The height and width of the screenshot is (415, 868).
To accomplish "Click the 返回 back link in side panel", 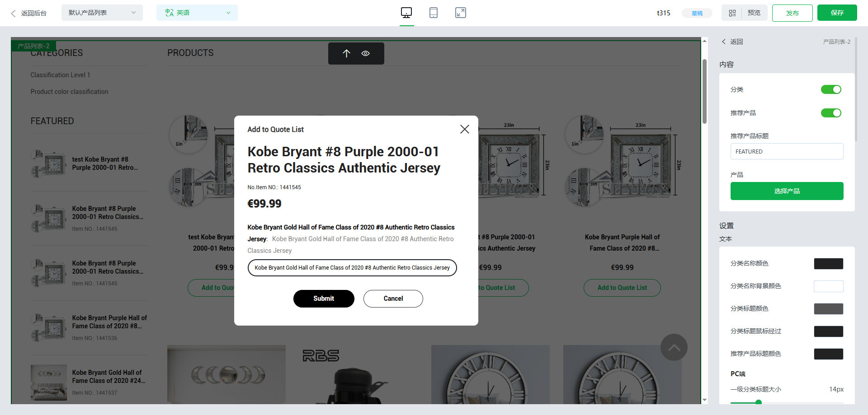I will (x=732, y=42).
